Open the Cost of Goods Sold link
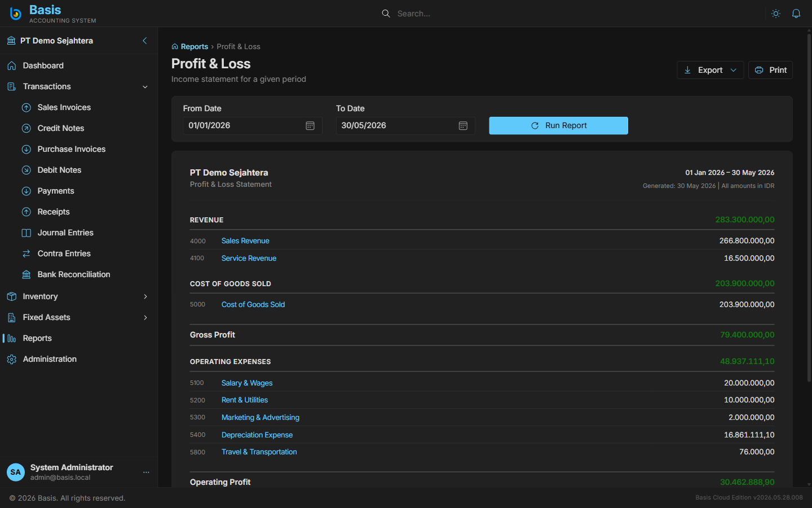Image resolution: width=812 pixels, height=508 pixels. click(253, 305)
